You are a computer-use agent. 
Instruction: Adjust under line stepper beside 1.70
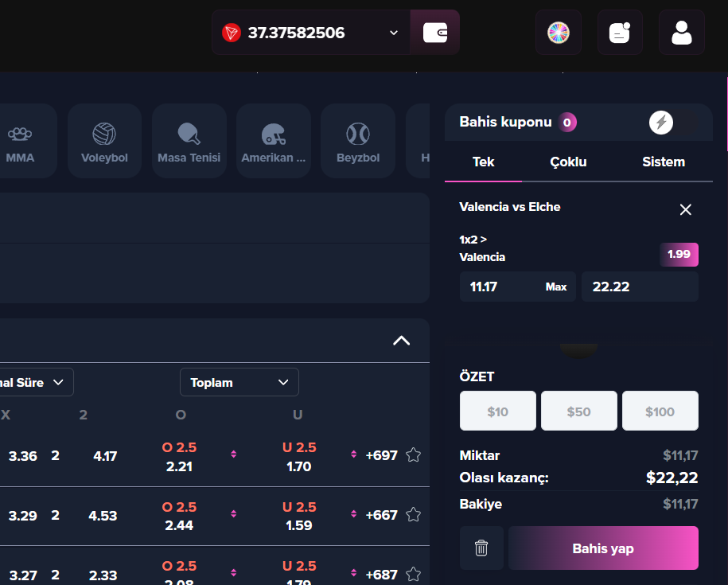click(354, 454)
